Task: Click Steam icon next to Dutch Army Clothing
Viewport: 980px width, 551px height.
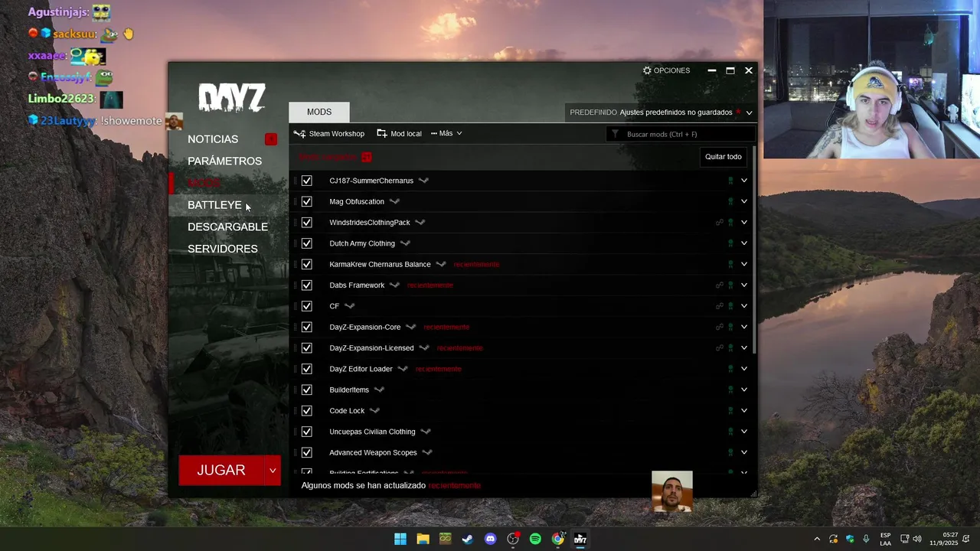Action: (x=405, y=243)
